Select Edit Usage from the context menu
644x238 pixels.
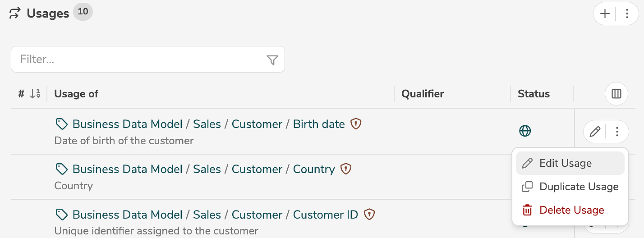566,163
